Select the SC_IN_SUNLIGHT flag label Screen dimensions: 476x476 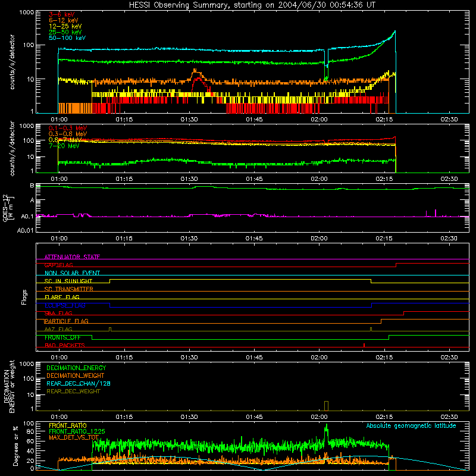68,281
